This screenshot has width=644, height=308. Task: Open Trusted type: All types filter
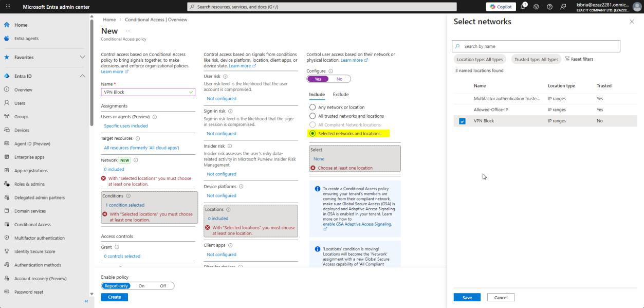(x=536, y=59)
